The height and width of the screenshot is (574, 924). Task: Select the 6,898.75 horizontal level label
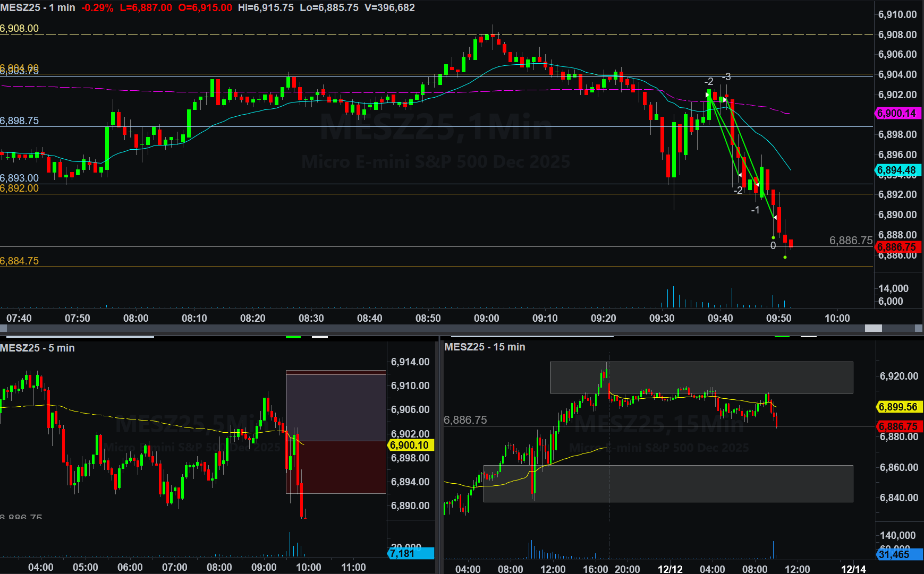coord(20,121)
